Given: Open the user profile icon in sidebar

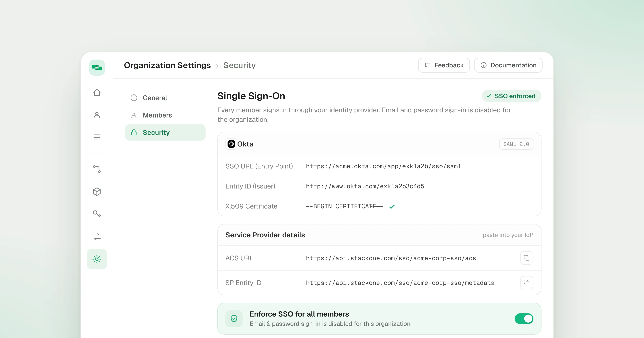Looking at the screenshot, I should pos(97,115).
